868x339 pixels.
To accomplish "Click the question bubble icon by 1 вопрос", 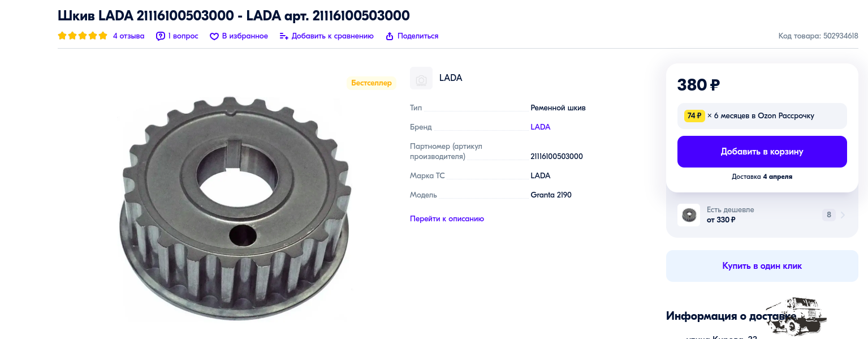I will click(x=161, y=36).
